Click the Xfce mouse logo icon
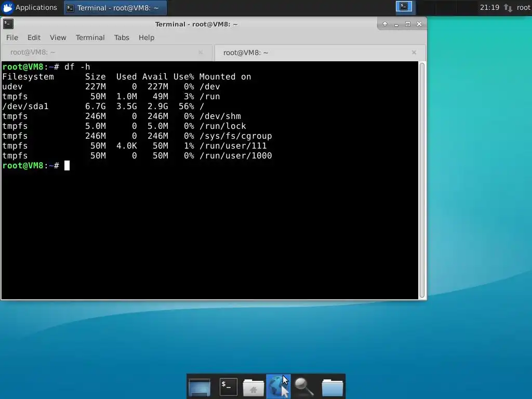The height and width of the screenshot is (399, 532). click(7, 7)
